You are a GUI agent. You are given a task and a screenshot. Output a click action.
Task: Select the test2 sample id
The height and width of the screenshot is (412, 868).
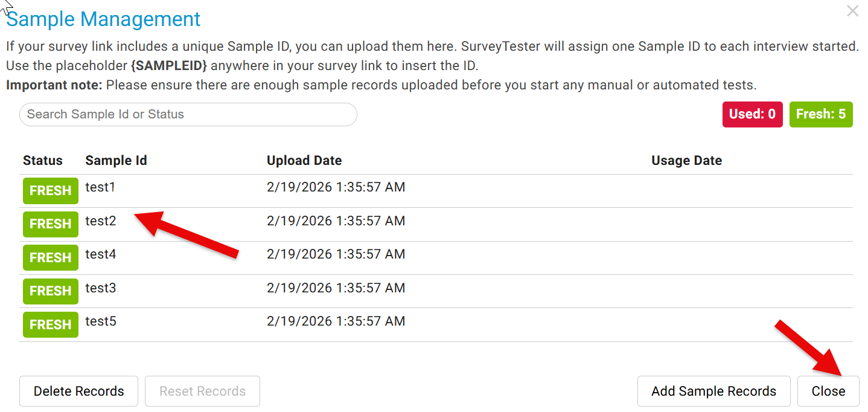[100, 221]
